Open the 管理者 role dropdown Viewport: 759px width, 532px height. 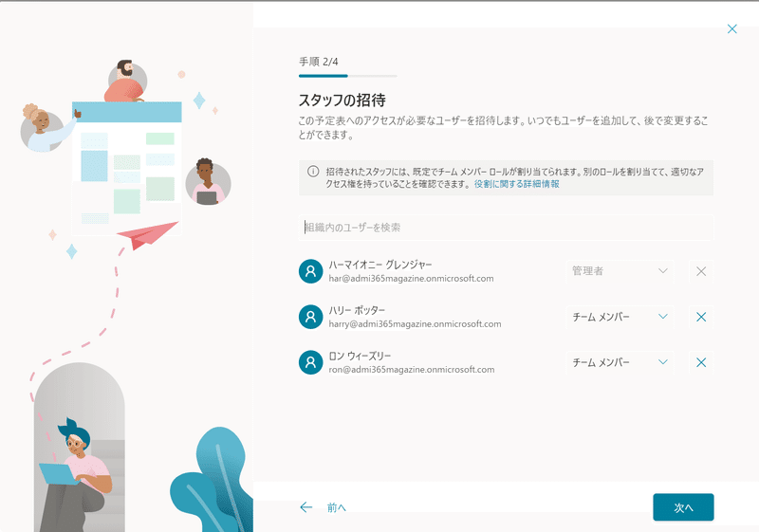click(x=620, y=271)
